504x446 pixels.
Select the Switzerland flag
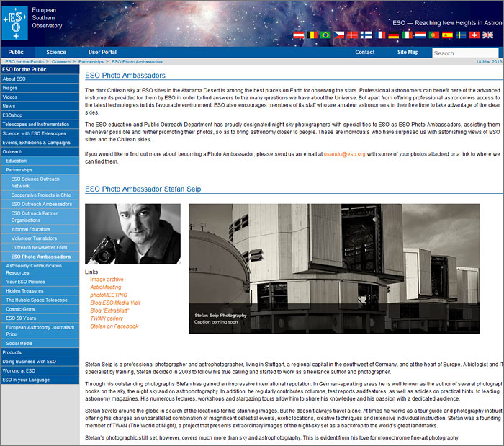coord(474,35)
